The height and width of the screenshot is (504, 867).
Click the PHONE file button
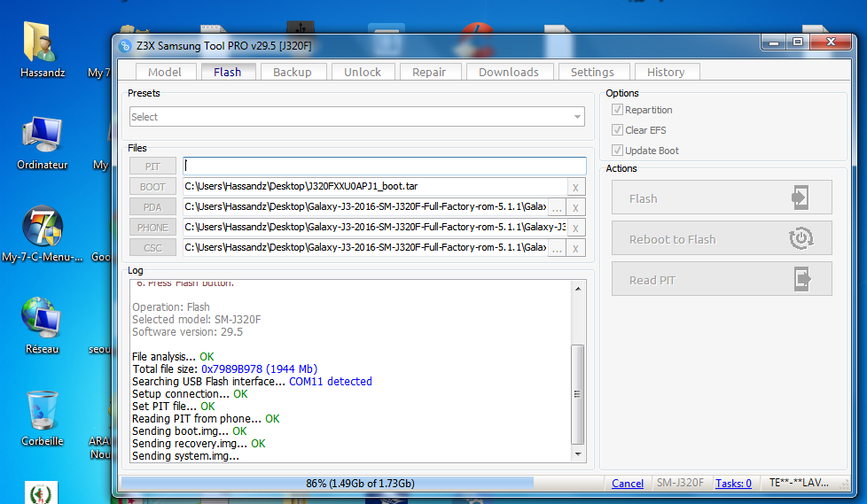pos(152,227)
